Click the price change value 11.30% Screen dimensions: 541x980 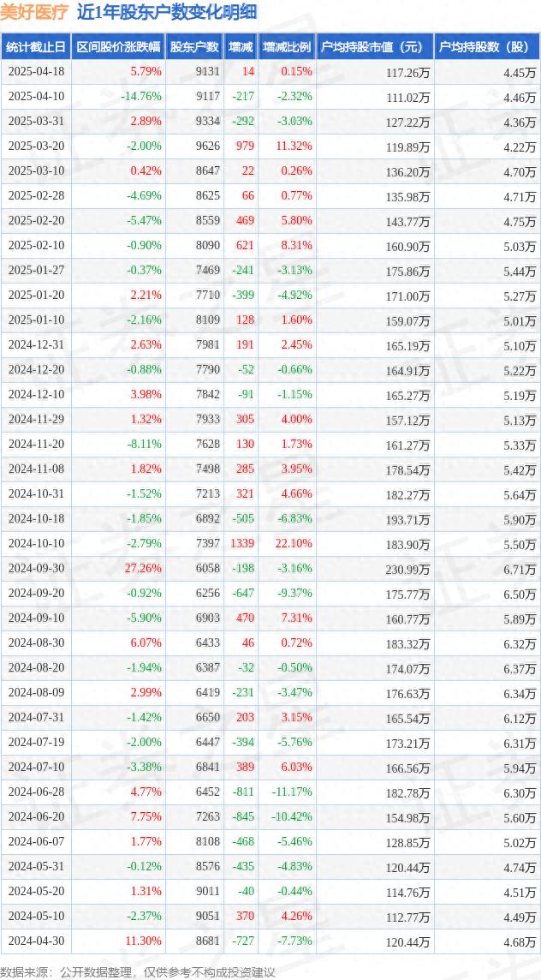point(143,940)
